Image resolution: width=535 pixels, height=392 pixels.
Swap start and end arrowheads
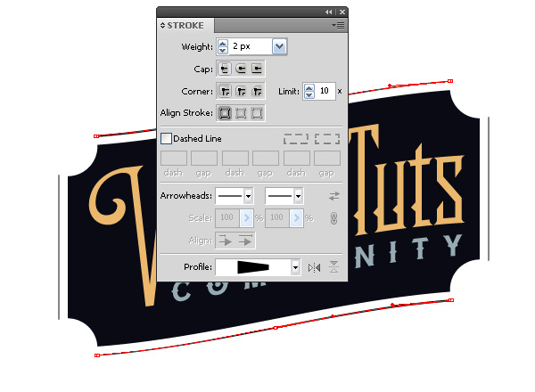coord(334,196)
